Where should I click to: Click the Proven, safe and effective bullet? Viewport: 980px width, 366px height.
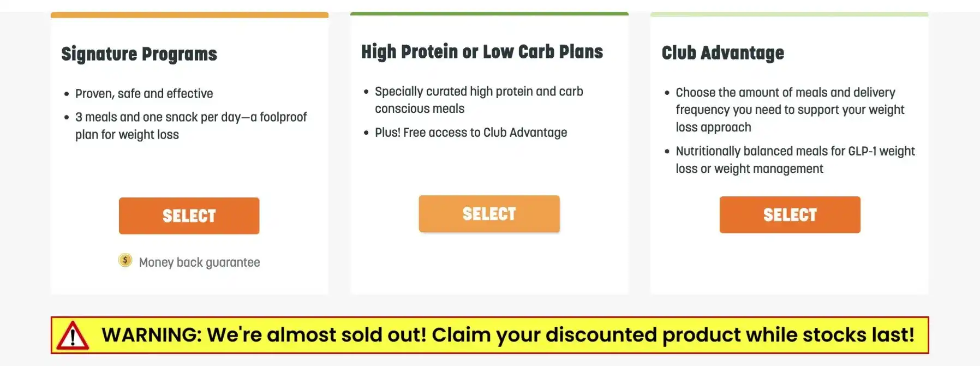144,93
